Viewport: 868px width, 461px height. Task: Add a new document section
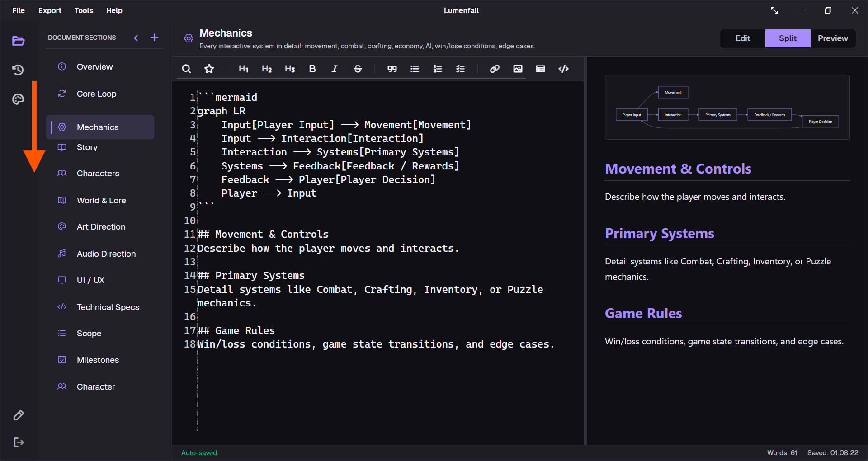[x=155, y=38]
